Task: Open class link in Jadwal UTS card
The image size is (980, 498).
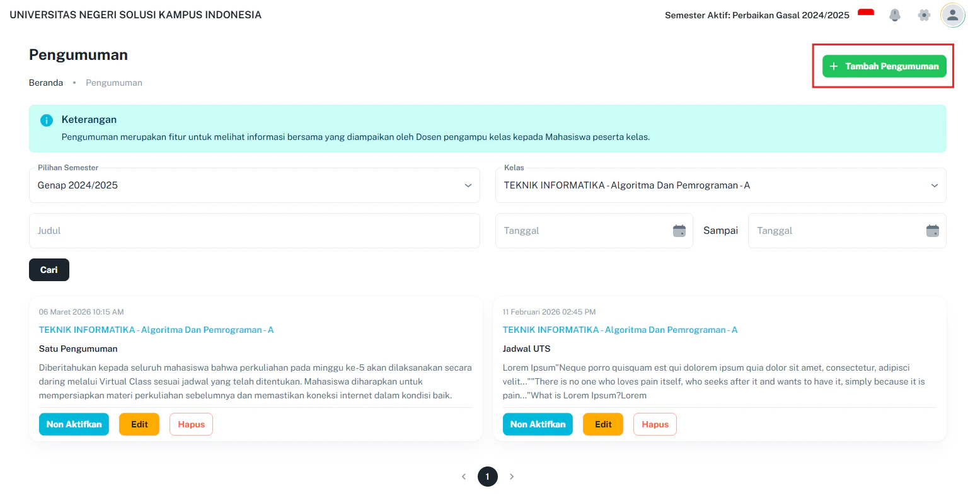Action: pyautogui.click(x=620, y=330)
